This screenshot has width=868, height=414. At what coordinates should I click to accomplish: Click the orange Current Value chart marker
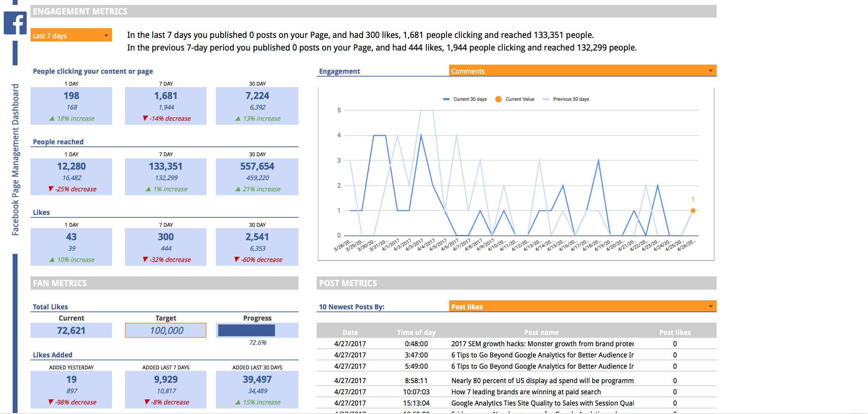(x=693, y=211)
